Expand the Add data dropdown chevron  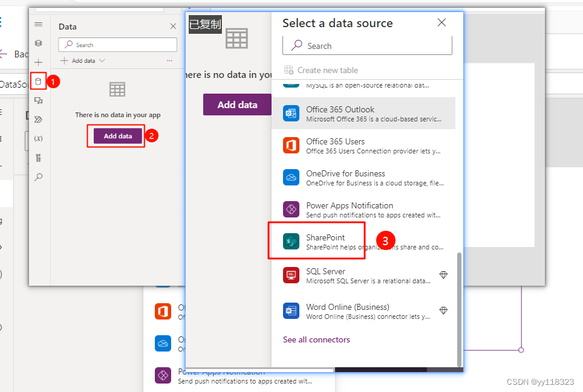click(x=102, y=60)
